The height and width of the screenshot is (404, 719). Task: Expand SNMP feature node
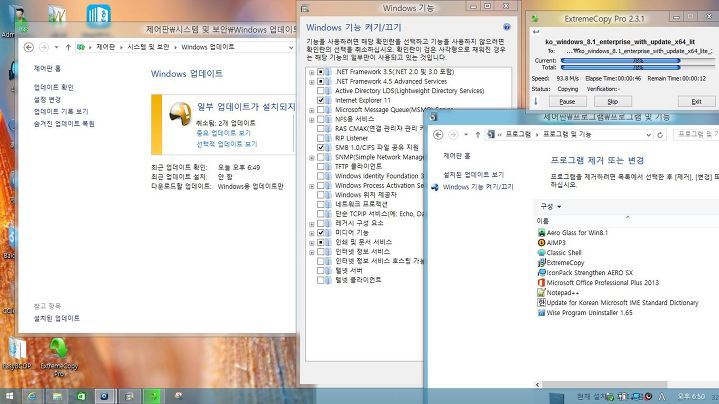click(311, 158)
